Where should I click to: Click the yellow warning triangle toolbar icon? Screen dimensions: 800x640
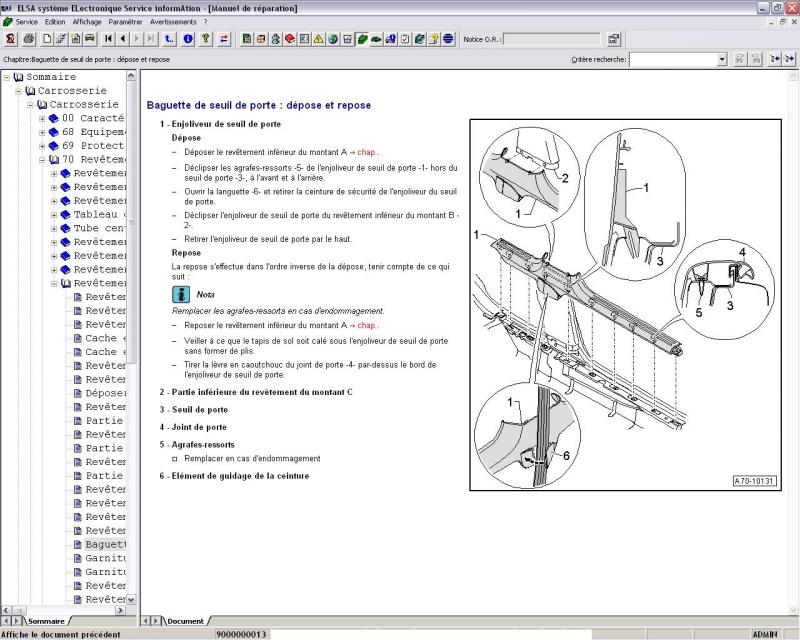point(318,39)
